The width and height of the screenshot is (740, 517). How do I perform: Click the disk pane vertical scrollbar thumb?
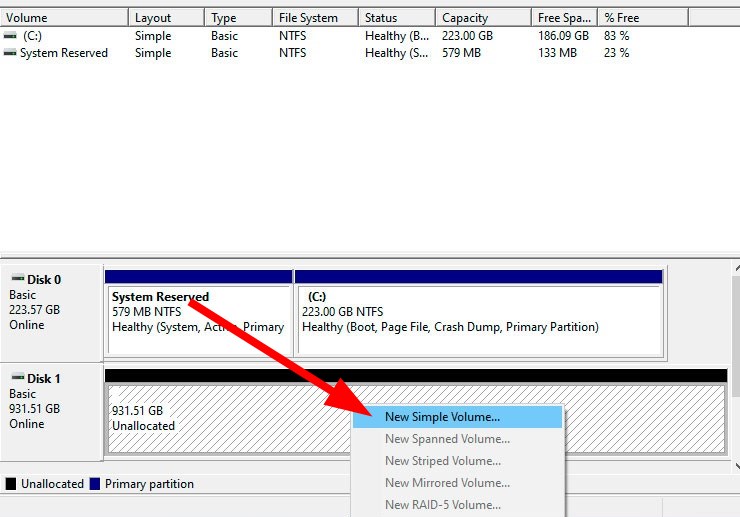click(x=736, y=337)
